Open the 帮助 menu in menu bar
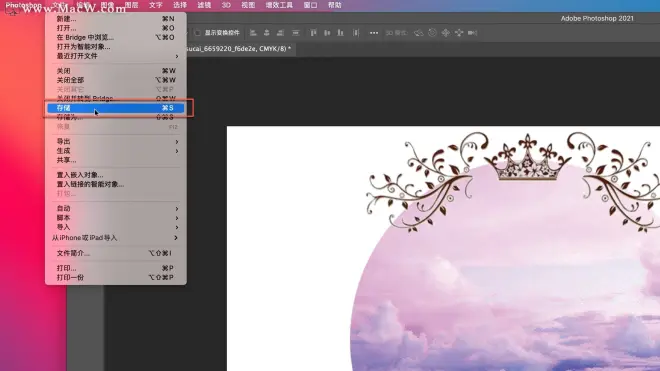Viewport: 660px width, 371px height. click(335, 5)
